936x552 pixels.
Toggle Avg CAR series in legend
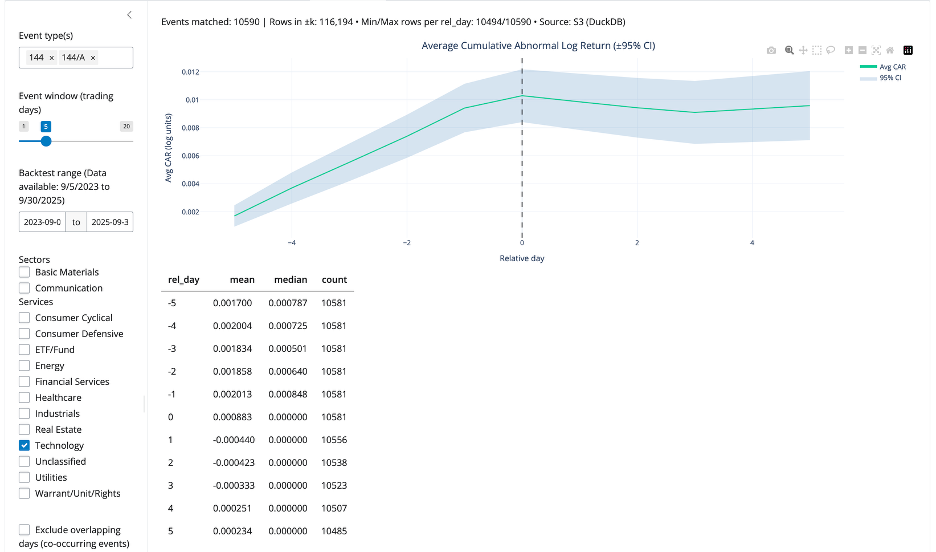point(892,67)
